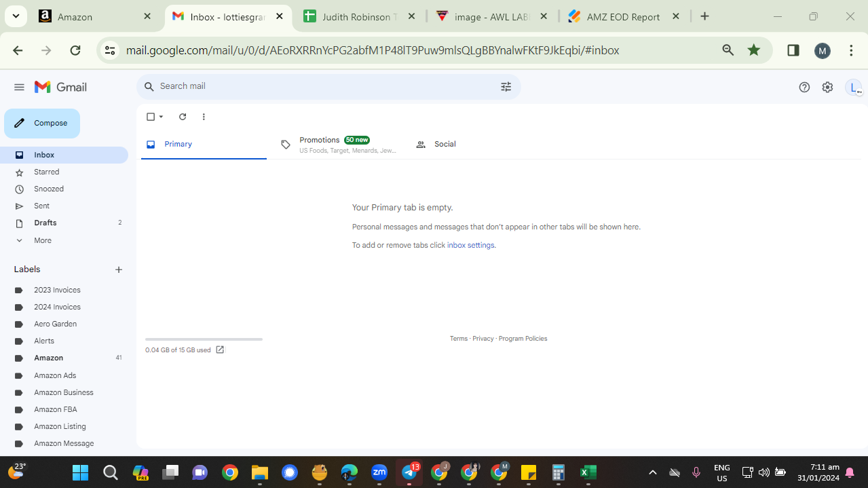The width and height of the screenshot is (868, 488).
Task: Show hidden system tray icons
Action: click(653, 472)
